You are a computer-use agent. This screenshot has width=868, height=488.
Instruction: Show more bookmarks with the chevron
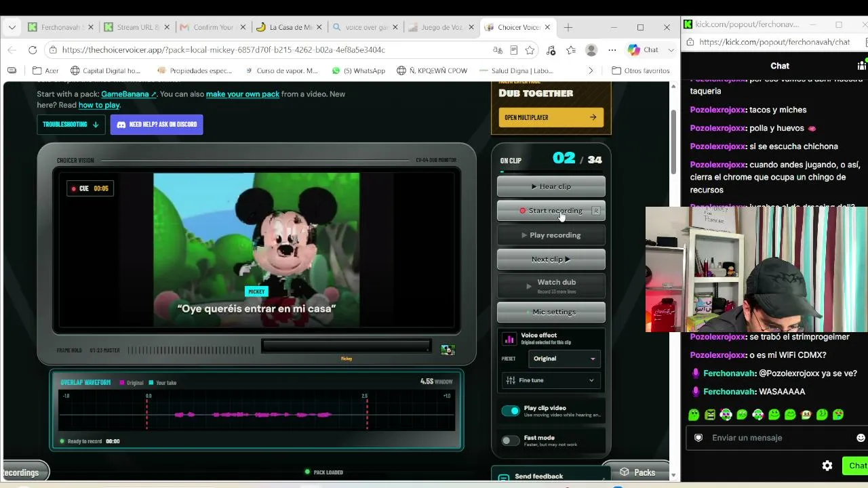click(591, 70)
